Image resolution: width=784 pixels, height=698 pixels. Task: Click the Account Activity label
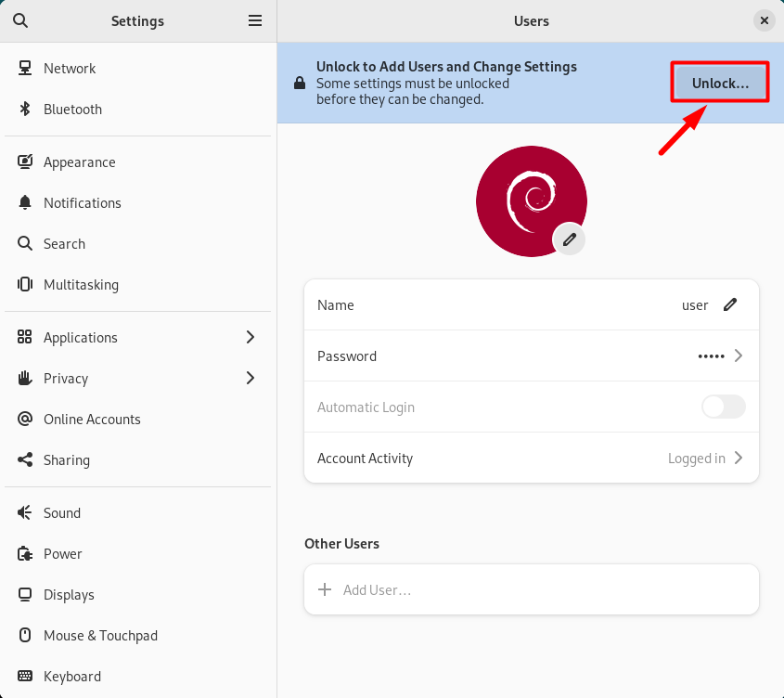365,459
